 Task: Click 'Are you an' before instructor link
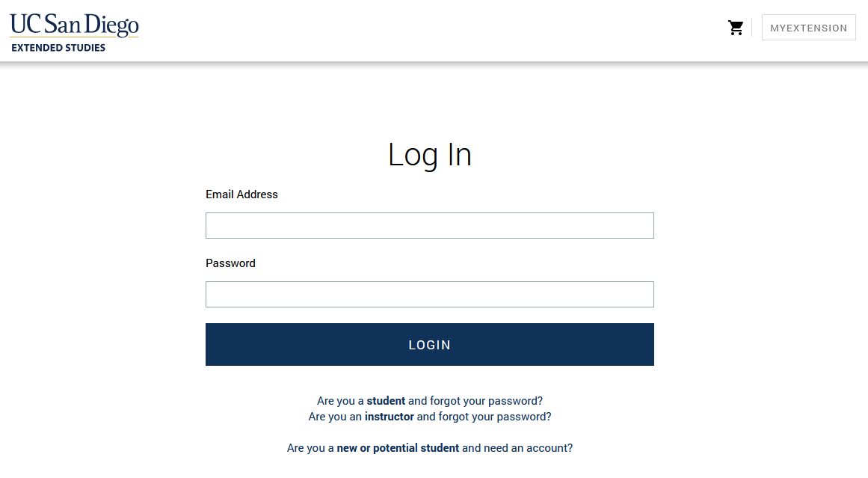pos(335,417)
